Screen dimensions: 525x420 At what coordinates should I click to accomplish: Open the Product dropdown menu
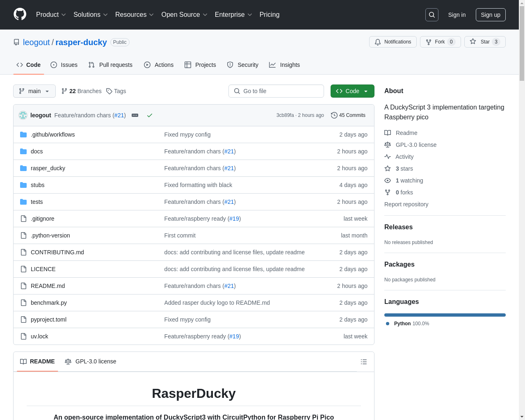[x=51, y=15]
